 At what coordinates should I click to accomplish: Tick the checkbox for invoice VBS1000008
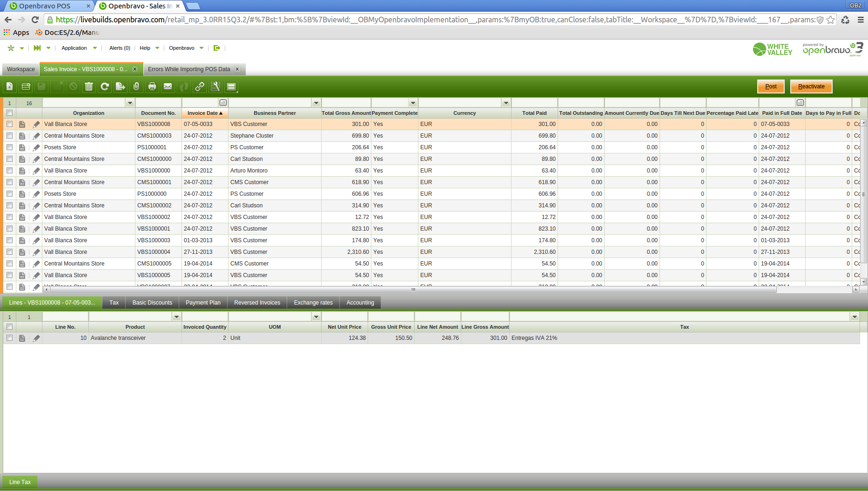point(9,124)
